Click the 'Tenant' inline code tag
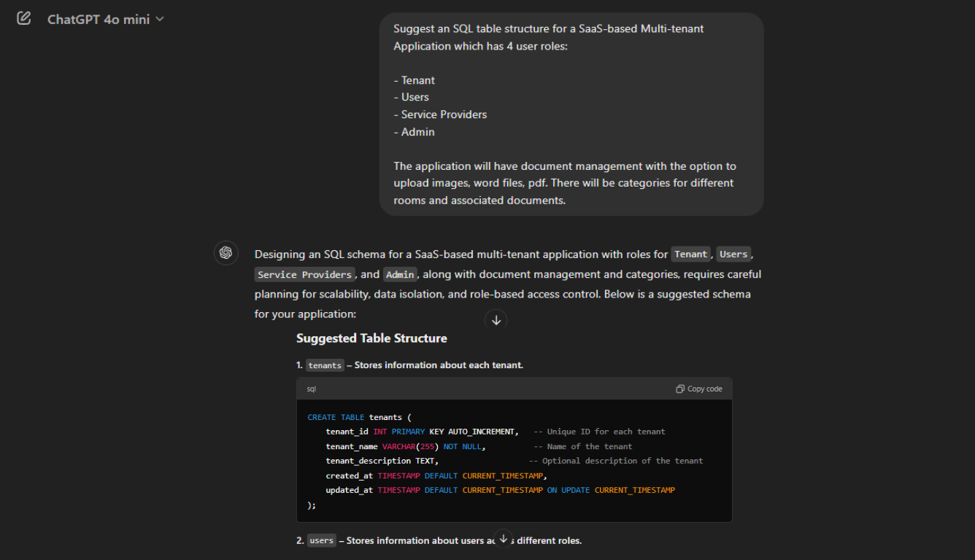 point(690,254)
